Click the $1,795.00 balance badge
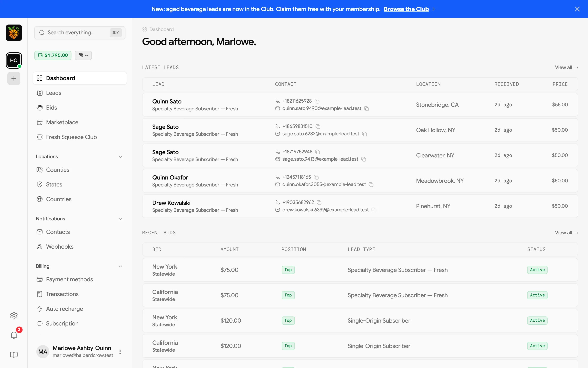 pyautogui.click(x=53, y=55)
